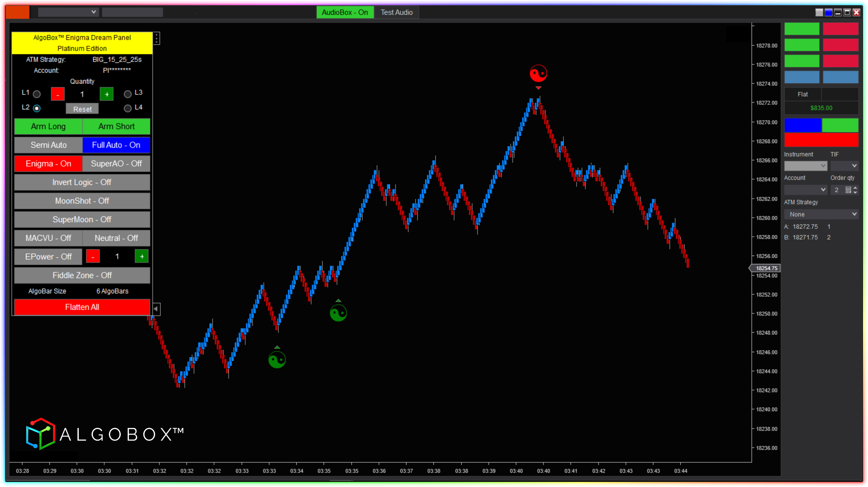This screenshot has width=868, height=487.
Task: Toggle the MoonShot - Off setting
Action: point(82,201)
